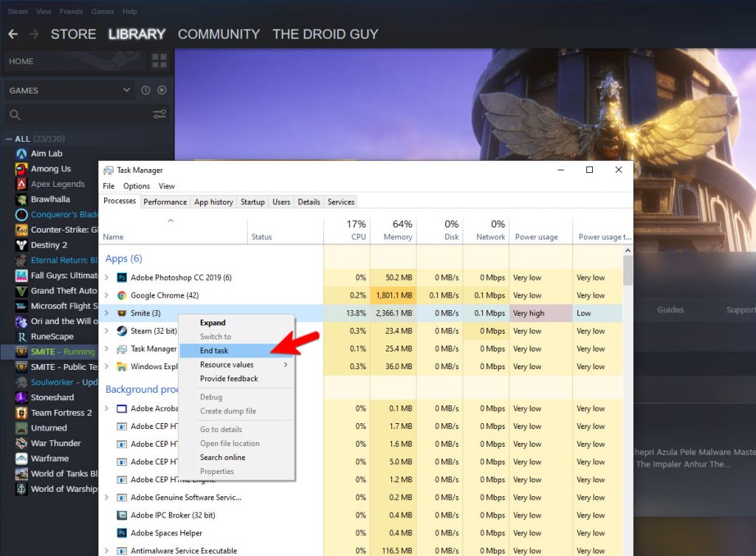Open the Guides tab on SMITE page
The height and width of the screenshot is (556, 756).
(670, 310)
